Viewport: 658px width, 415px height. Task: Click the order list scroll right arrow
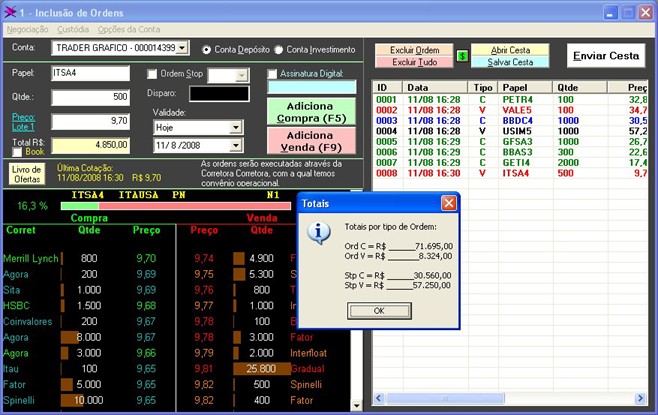(x=640, y=398)
